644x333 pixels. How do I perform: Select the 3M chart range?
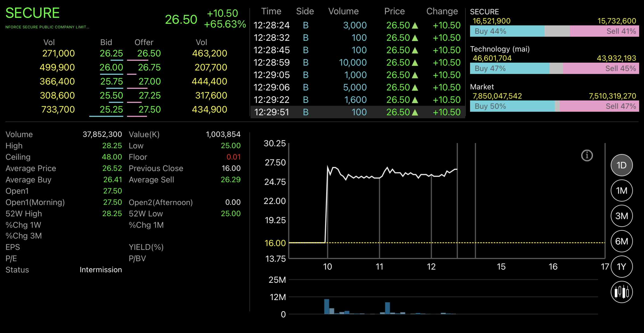(622, 216)
